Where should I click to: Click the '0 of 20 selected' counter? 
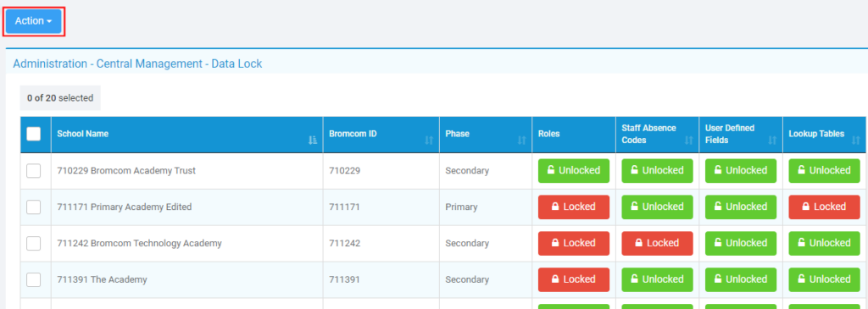tap(60, 98)
